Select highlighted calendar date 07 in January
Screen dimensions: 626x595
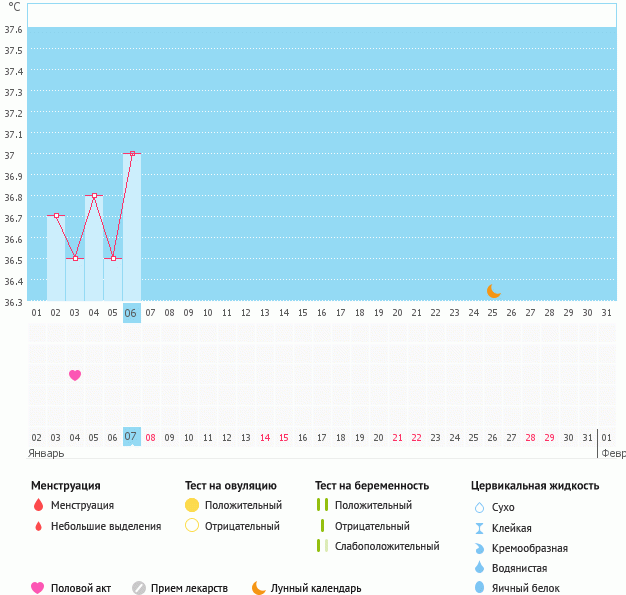coord(131,437)
